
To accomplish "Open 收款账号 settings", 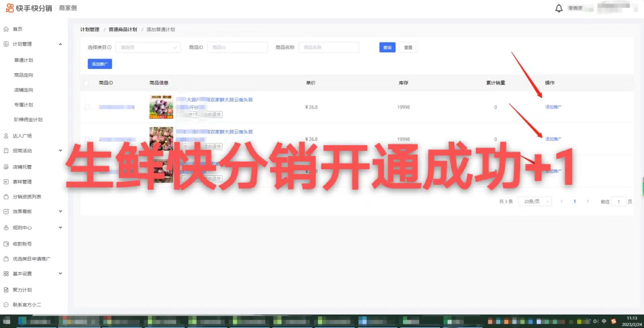I will 22,244.
